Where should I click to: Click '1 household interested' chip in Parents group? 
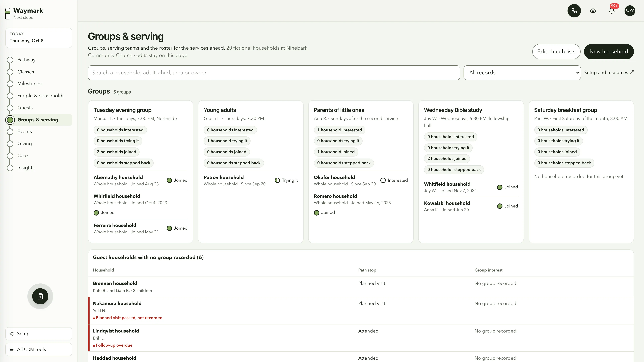pos(339,130)
